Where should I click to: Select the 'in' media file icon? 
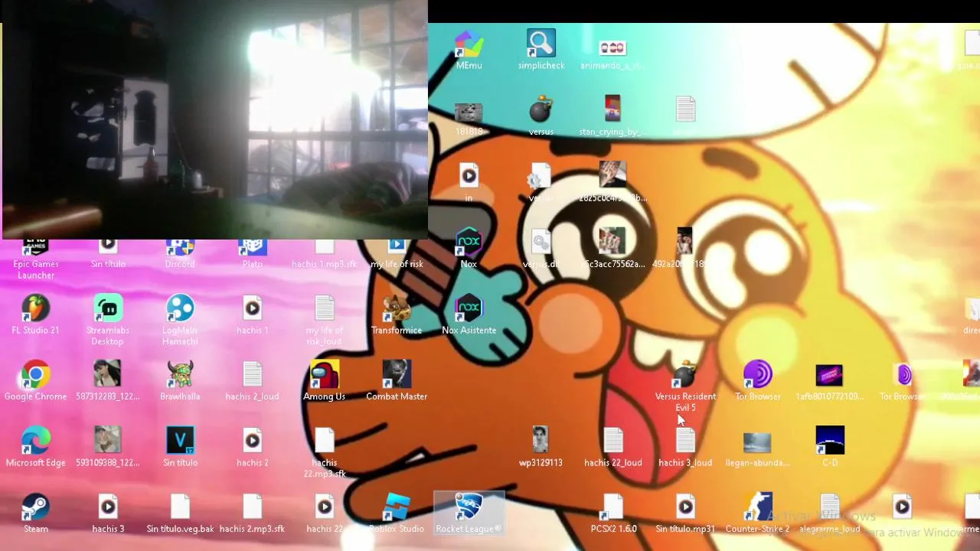pyautogui.click(x=469, y=184)
